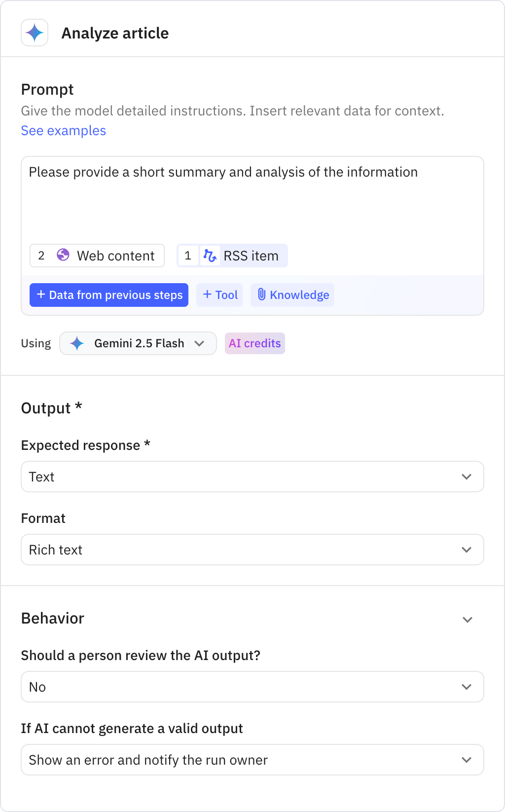Attach Knowledge to the prompt

tap(292, 295)
